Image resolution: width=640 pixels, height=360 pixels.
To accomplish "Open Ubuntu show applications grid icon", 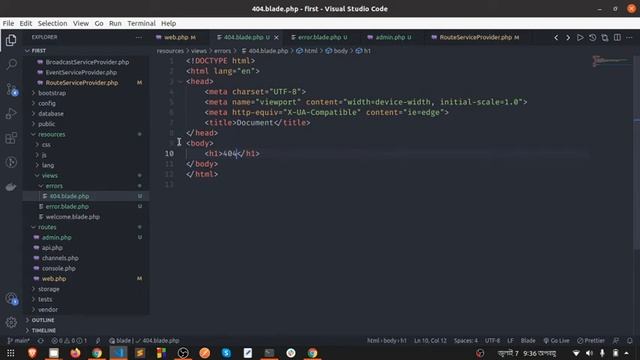I will 11,353.
